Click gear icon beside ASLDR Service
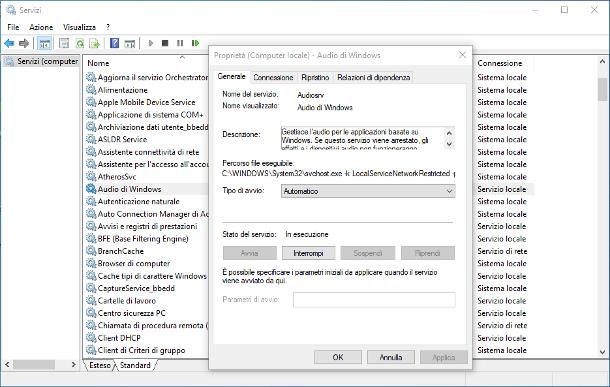Viewport: 610px width, 387px height. click(x=91, y=139)
